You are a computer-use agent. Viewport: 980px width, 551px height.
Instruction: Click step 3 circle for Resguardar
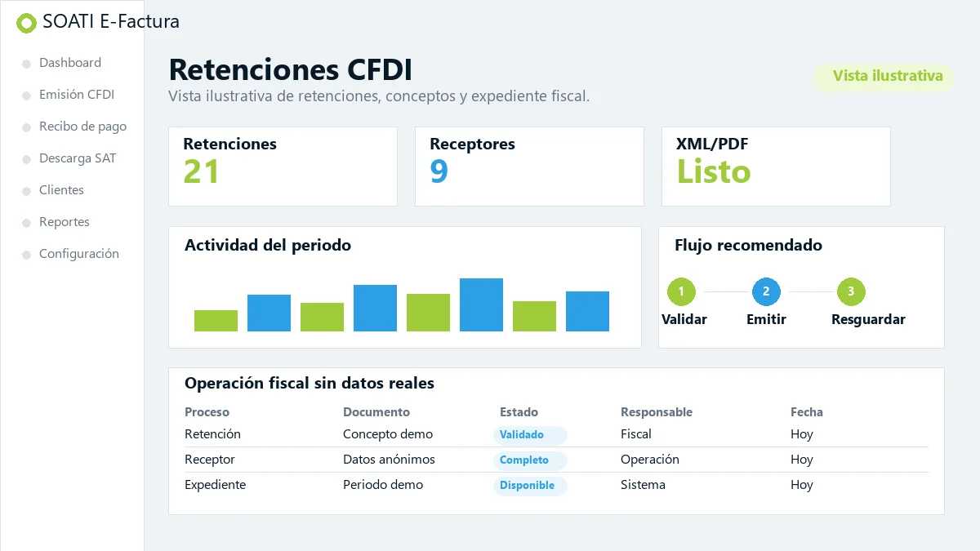pyautogui.click(x=851, y=291)
